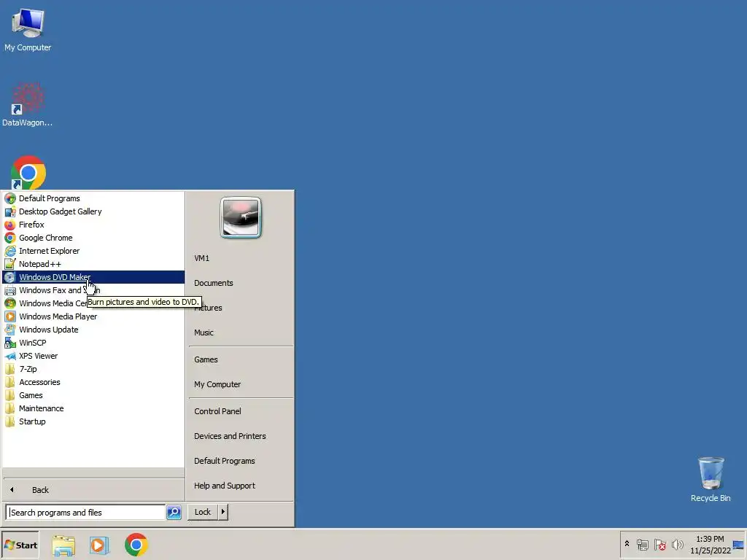Click the search magnifier button
This screenshot has height=560, width=747.
click(174, 513)
